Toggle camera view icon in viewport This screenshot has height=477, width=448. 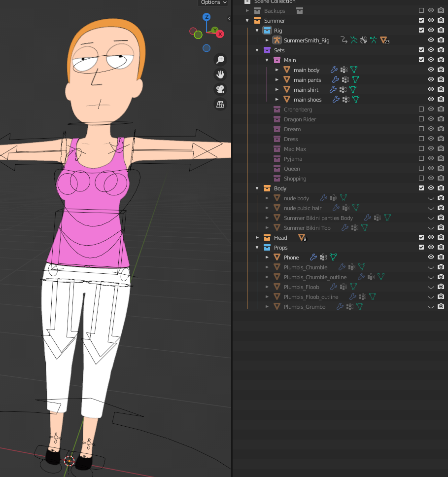(220, 89)
